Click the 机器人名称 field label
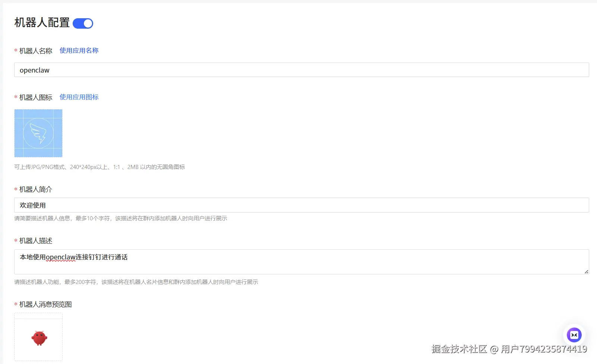 (35, 51)
